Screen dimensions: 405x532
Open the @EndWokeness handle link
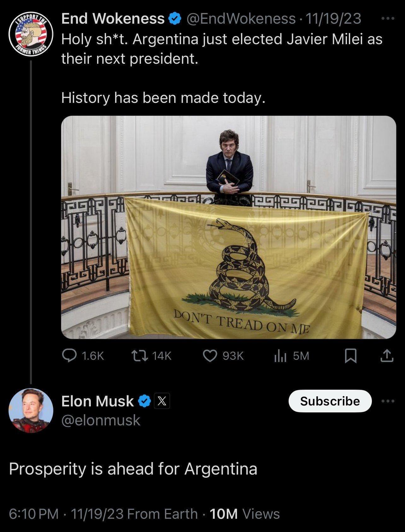241,19
